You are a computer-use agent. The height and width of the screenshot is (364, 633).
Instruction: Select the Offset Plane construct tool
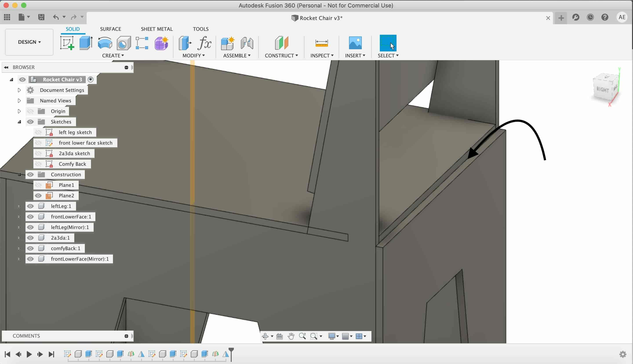(x=281, y=43)
